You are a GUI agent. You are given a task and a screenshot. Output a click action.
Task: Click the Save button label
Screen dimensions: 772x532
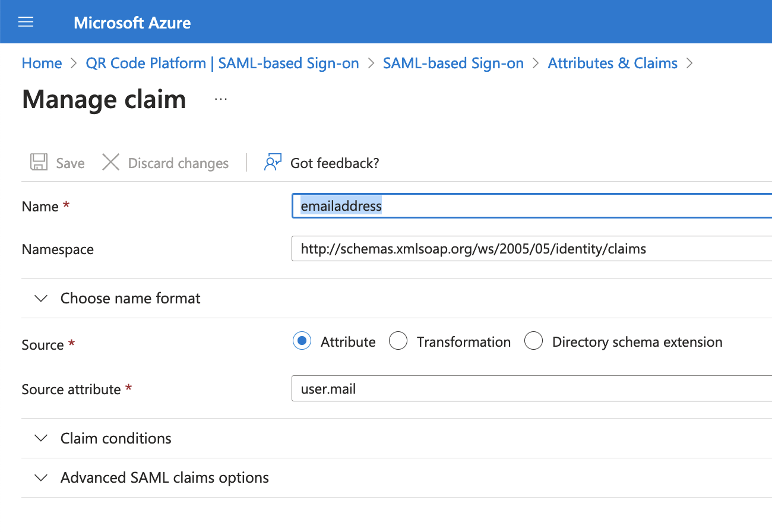click(70, 163)
